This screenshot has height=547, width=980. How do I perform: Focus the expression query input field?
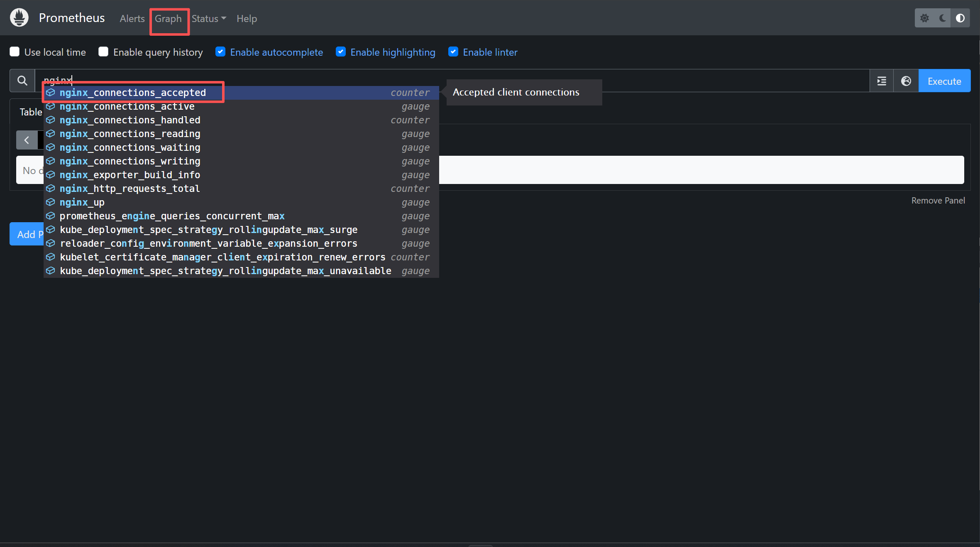[x=452, y=81]
